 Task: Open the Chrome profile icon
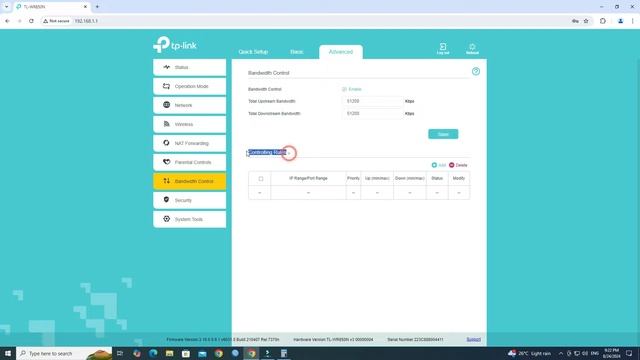point(620,21)
